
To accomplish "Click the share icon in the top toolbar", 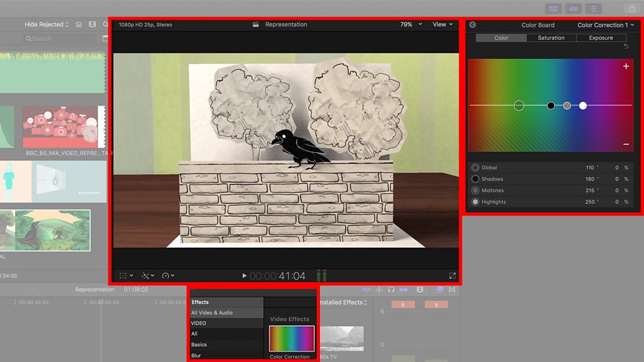I will [632, 8].
